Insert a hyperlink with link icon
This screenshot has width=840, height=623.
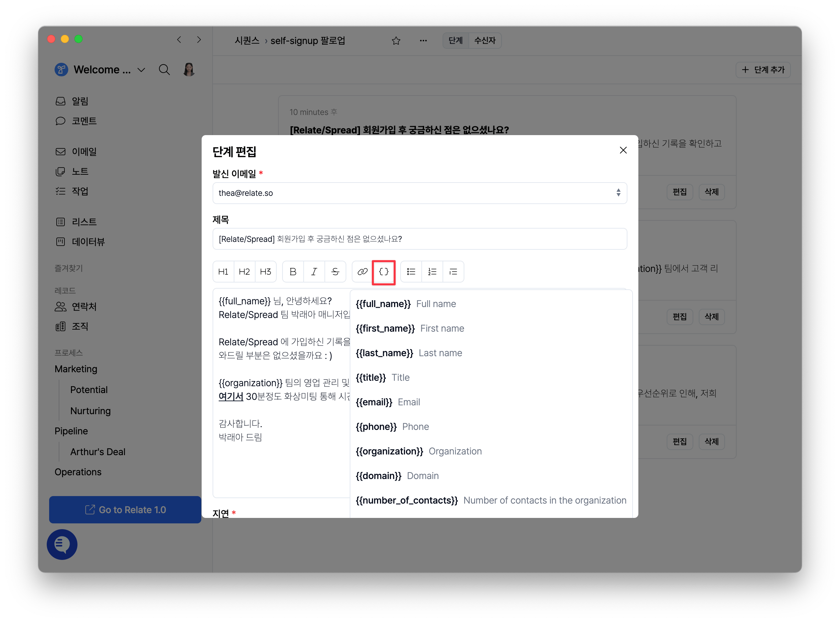(363, 272)
